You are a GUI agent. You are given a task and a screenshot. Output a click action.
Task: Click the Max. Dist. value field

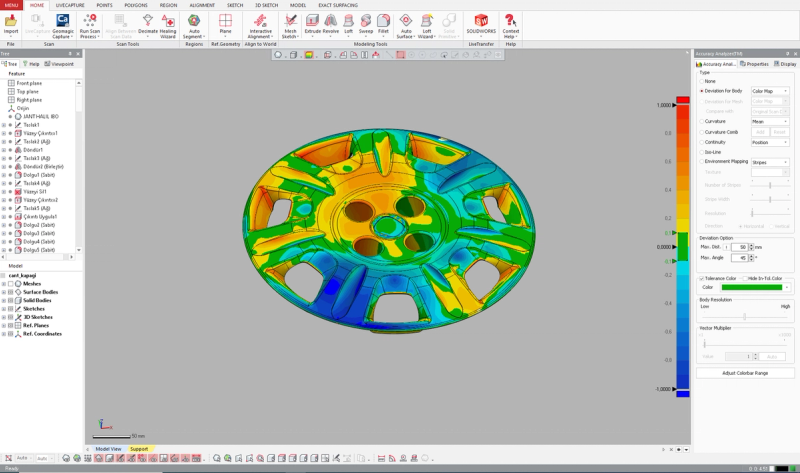click(x=739, y=247)
